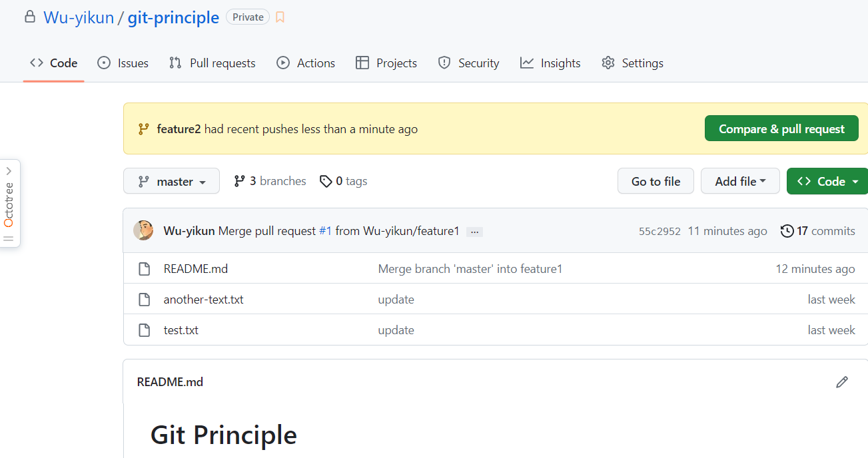Click the file icon next to test.txt
This screenshot has height=458, width=868.
point(144,330)
